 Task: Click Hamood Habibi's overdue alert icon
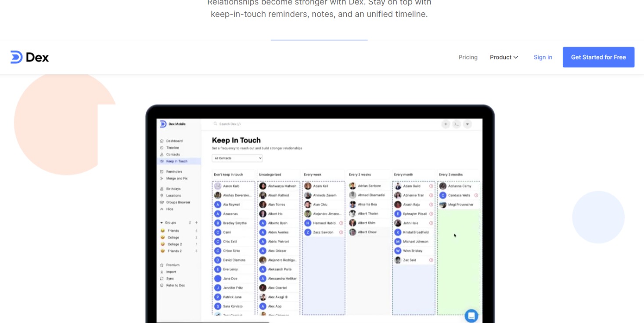(341, 223)
